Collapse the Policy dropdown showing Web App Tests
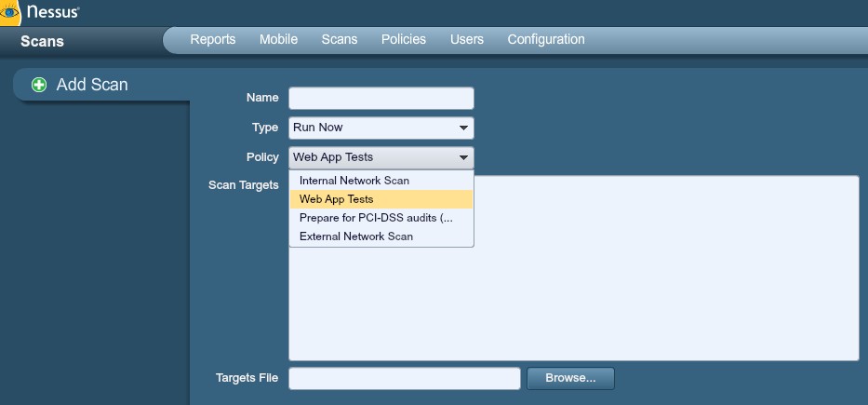 (x=381, y=158)
